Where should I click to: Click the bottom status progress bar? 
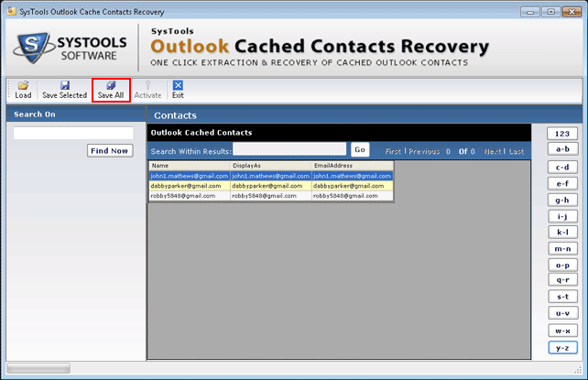coord(38,368)
